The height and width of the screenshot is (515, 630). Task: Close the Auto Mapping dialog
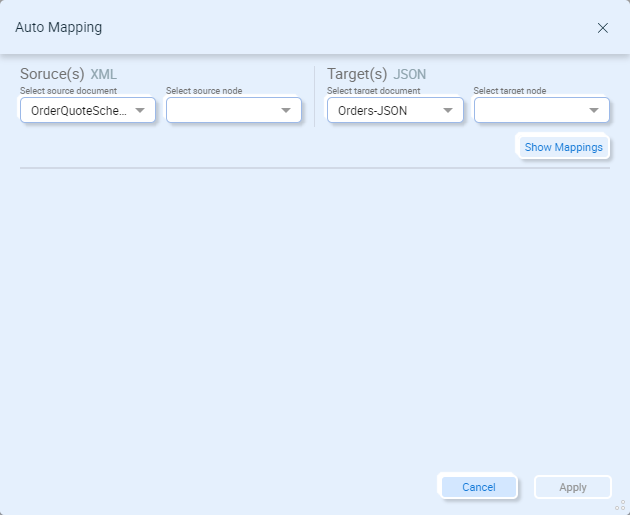(x=603, y=28)
